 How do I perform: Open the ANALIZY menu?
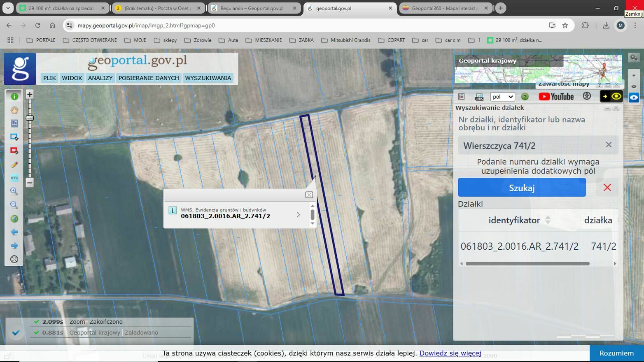[x=100, y=78]
